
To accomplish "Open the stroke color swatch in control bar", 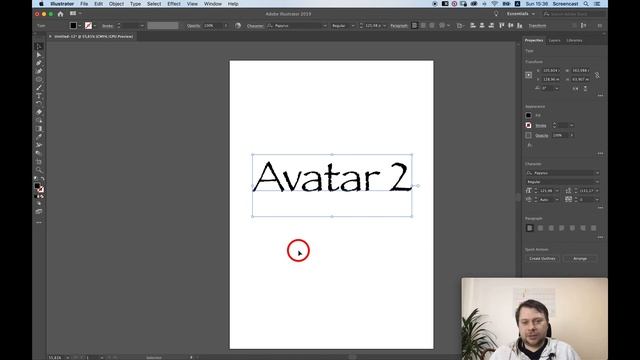I will [x=88, y=26].
